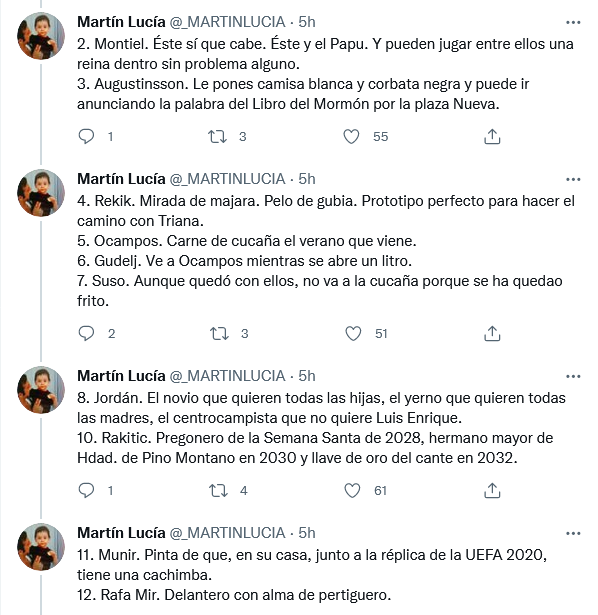Reply to the Jordán and Rakitic tweet
Viewport: 598px width, 615px height.
86,490
